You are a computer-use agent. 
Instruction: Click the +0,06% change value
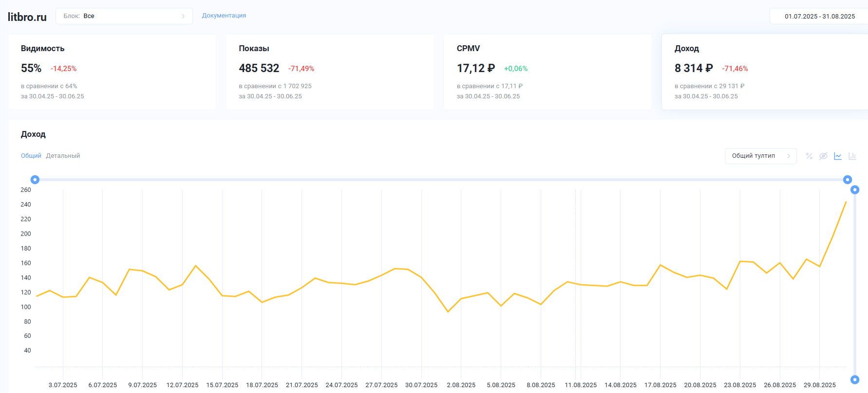pyautogui.click(x=516, y=69)
